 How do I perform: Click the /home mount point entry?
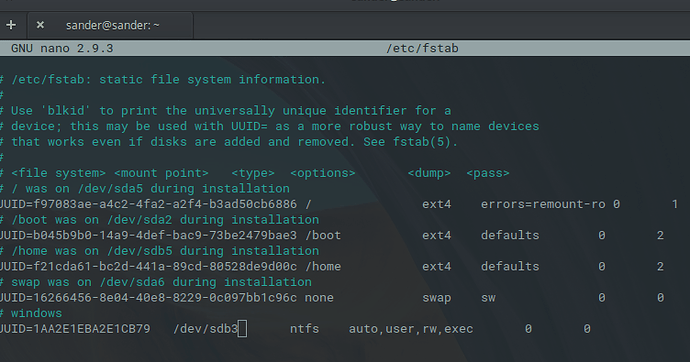click(323, 267)
